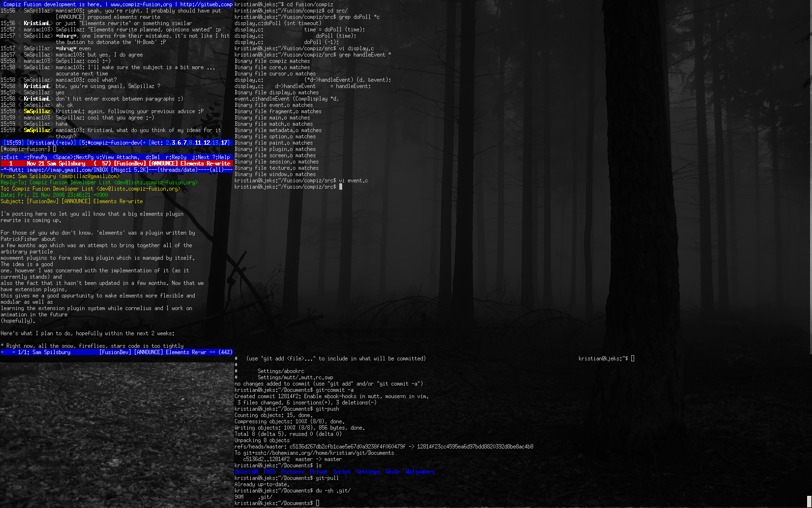Select email line "Here's what I plan to do"
The image size is (812, 508).
[87, 333]
